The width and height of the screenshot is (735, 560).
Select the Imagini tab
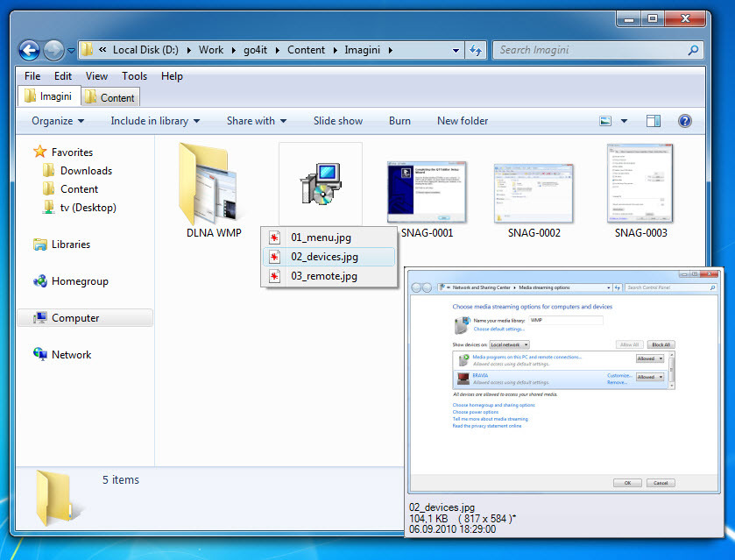tap(49, 96)
